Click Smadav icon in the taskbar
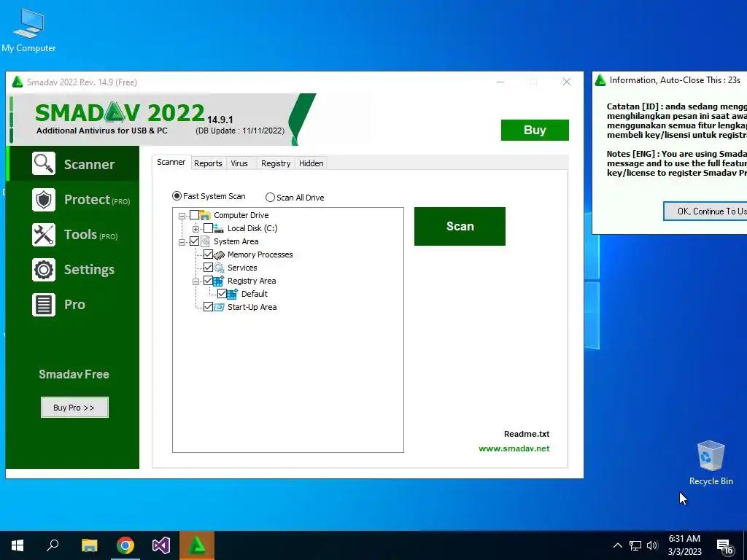The height and width of the screenshot is (560, 747). [x=197, y=545]
